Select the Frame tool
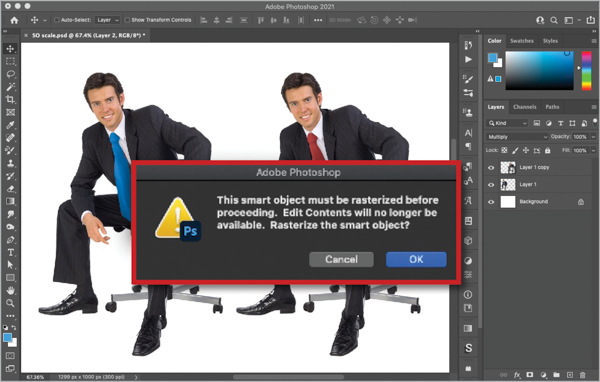The image size is (600, 382). click(10, 112)
